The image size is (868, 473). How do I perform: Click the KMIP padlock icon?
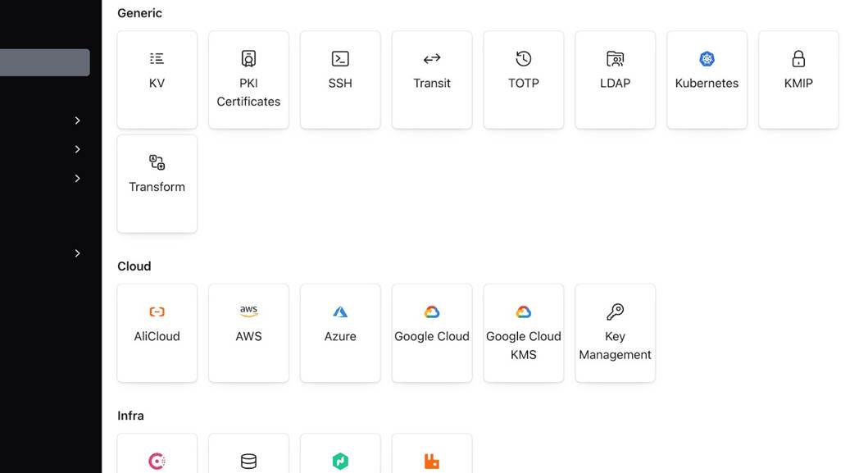[798, 59]
